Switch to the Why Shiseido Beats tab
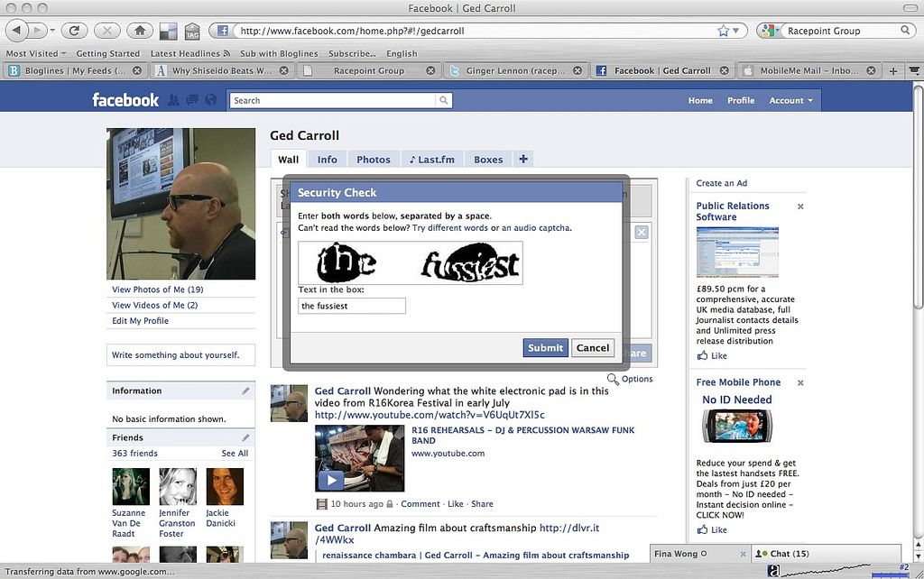 pos(222,70)
